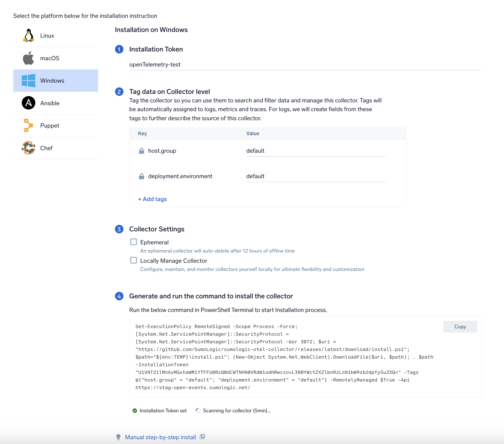
Task: Edit the host.group value field
Action: coord(316,151)
